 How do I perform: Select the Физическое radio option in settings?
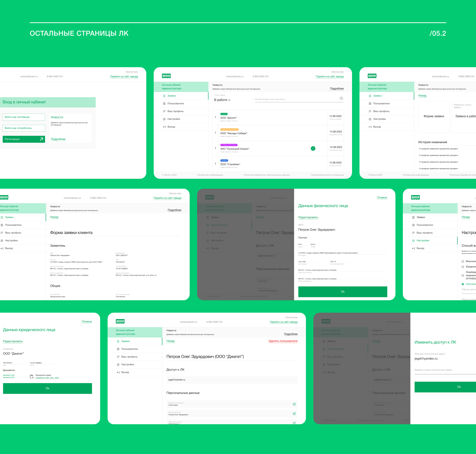(463, 261)
